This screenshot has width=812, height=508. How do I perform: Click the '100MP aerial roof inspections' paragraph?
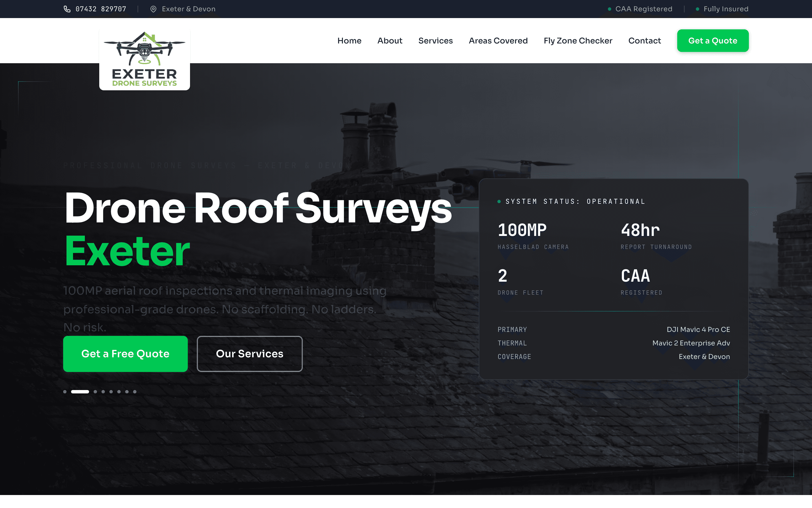[225, 309]
